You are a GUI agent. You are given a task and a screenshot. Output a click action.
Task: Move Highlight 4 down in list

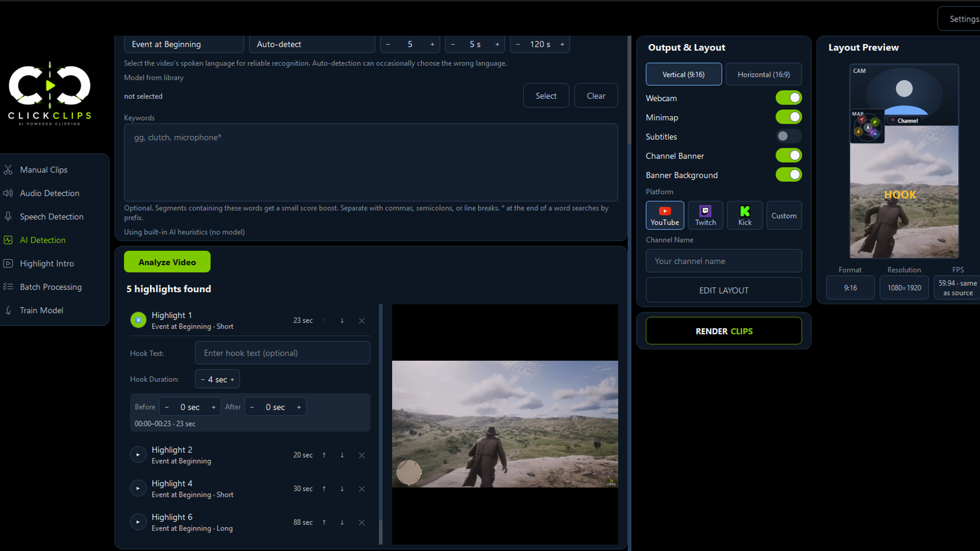coord(342,489)
